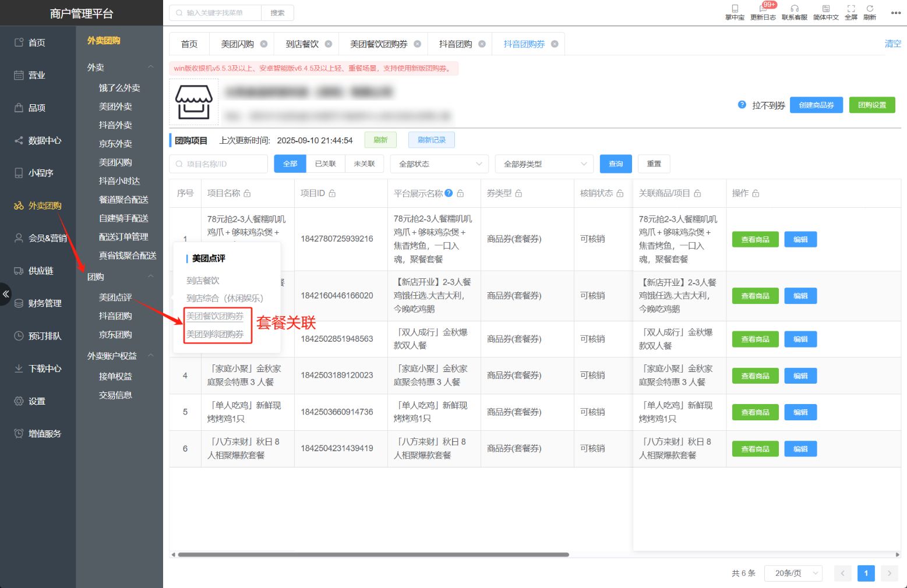
Task: Open the 全部券类型 dropdown
Action: point(544,164)
